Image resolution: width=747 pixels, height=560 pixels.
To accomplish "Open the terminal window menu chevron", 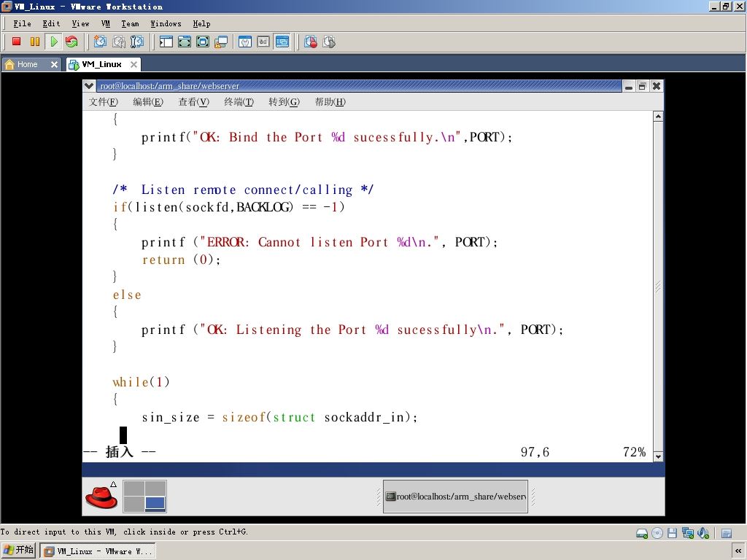I will click(88, 86).
